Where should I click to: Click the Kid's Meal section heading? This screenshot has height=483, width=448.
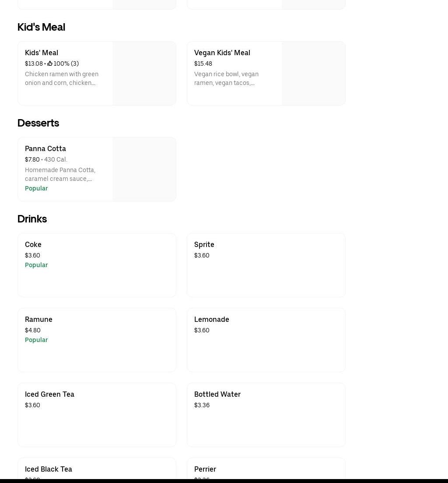(41, 27)
